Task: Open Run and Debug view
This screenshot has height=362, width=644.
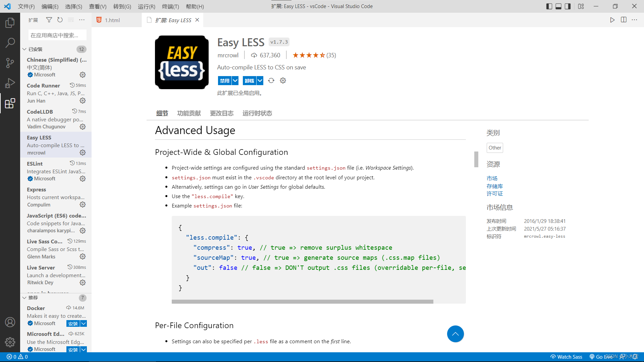Action: pyautogui.click(x=10, y=83)
